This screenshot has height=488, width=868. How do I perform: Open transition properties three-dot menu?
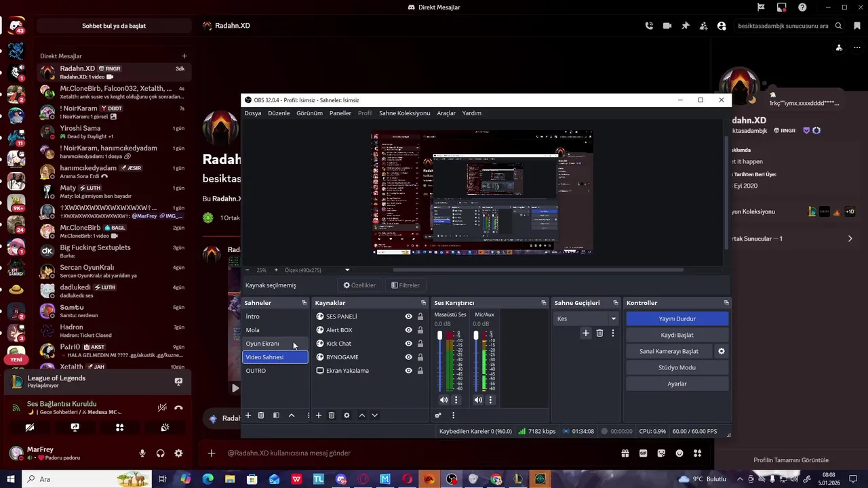tap(613, 333)
